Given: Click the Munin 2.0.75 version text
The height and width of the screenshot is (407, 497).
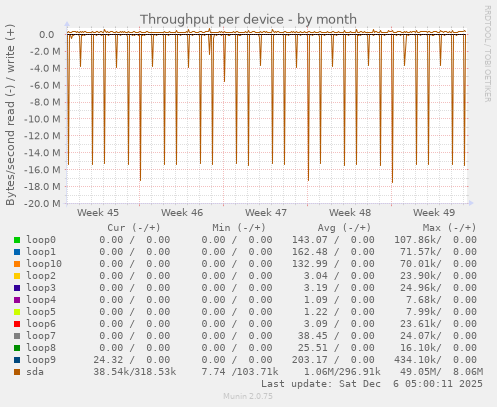Looking at the screenshot, I should (248, 396).
